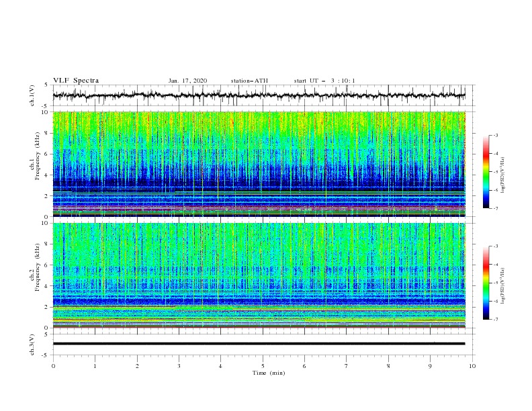This screenshot has width=532, height=411.
Task: Click time axis tick label "9"
Action: tap(430, 366)
